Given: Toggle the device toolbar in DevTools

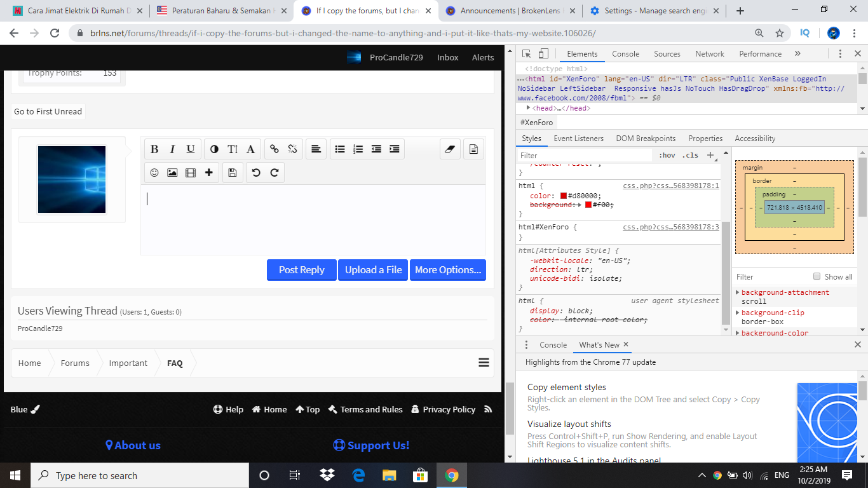Looking at the screenshot, I should [543, 54].
